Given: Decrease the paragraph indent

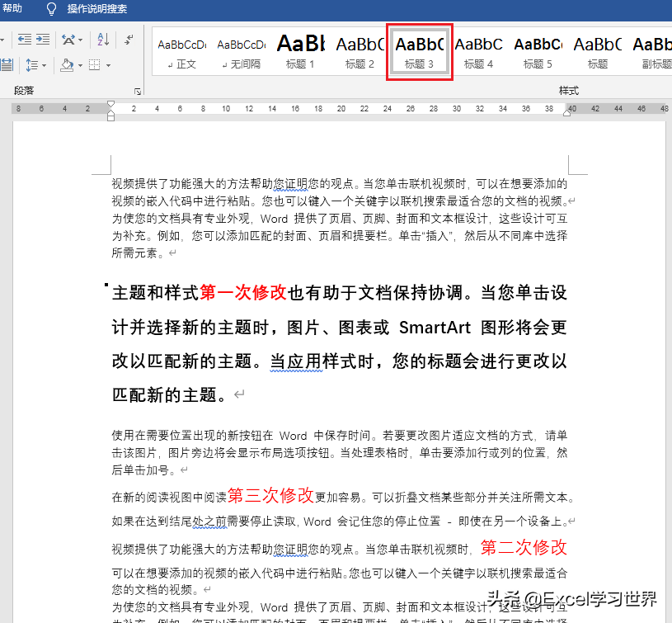Looking at the screenshot, I should (x=25, y=40).
